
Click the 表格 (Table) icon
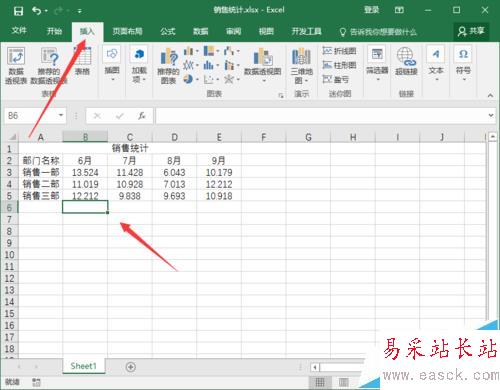click(x=82, y=61)
